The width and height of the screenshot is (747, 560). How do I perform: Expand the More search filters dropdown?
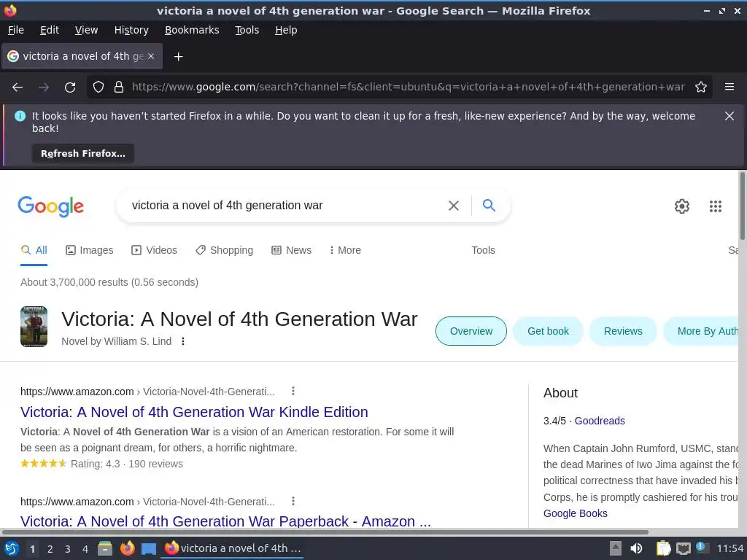(x=345, y=251)
